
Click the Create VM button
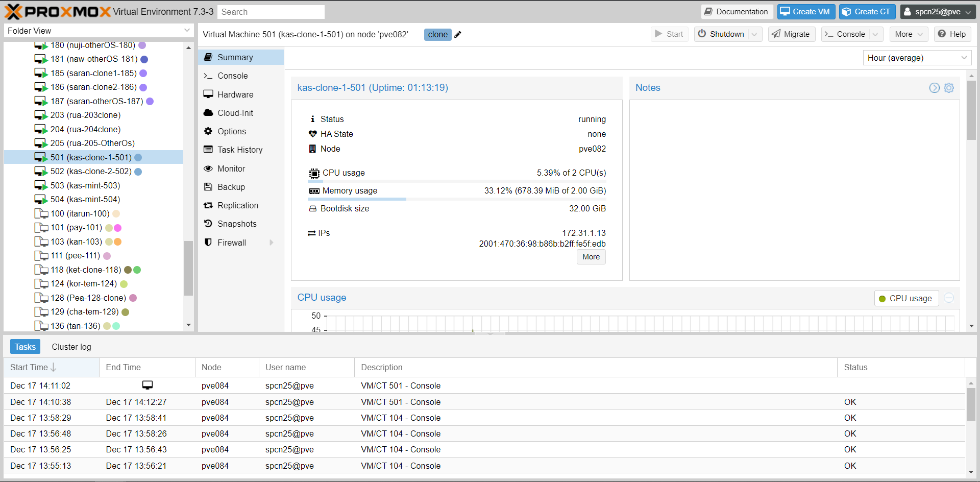tap(805, 11)
